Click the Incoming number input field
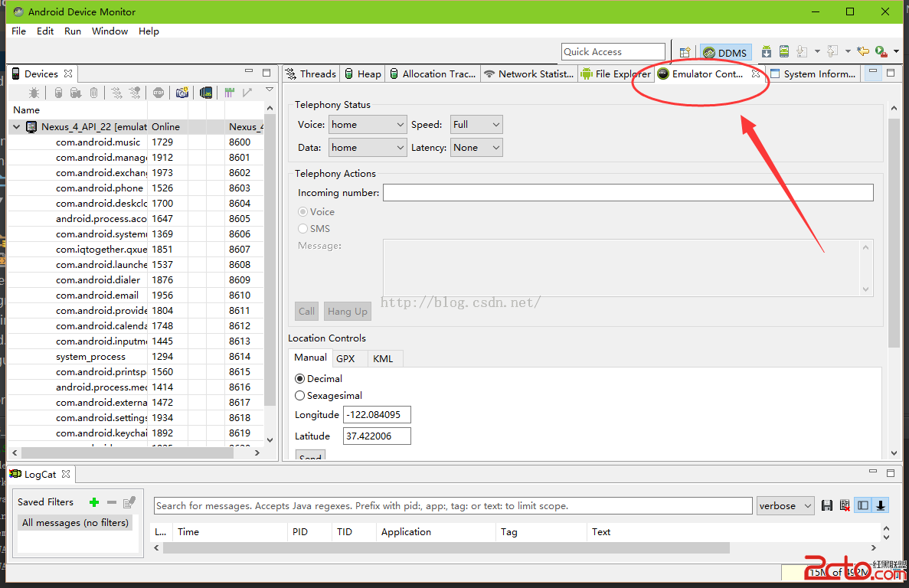Image resolution: width=909 pixels, height=588 pixels. pos(628,193)
